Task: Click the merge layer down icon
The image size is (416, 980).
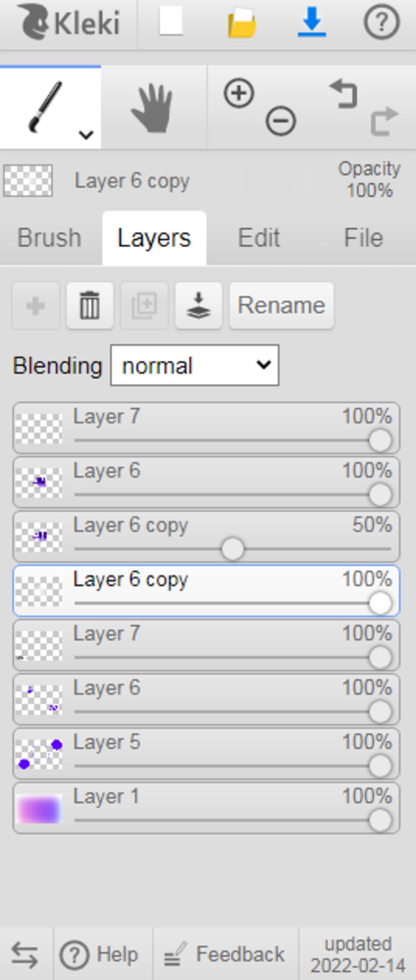Action: pyautogui.click(x=198, y=306)
